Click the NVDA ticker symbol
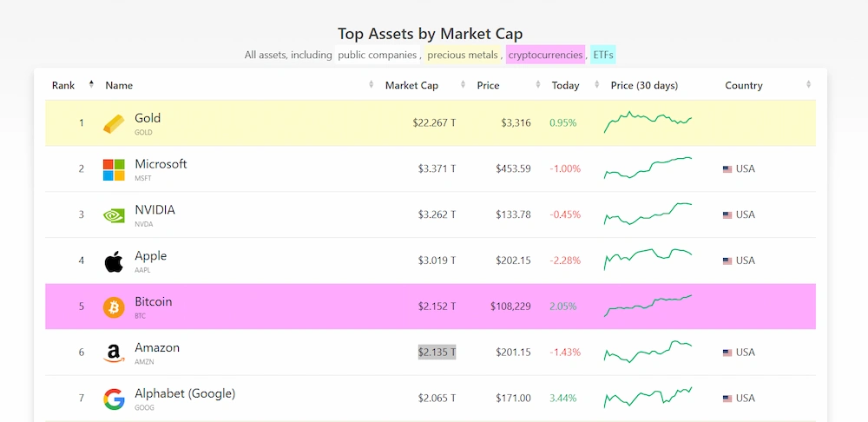 (143, 224)
